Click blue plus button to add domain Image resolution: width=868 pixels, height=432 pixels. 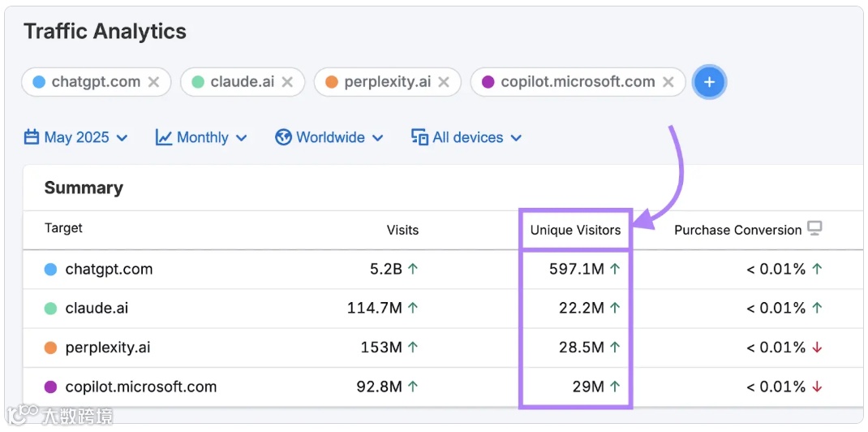(709, 82)
